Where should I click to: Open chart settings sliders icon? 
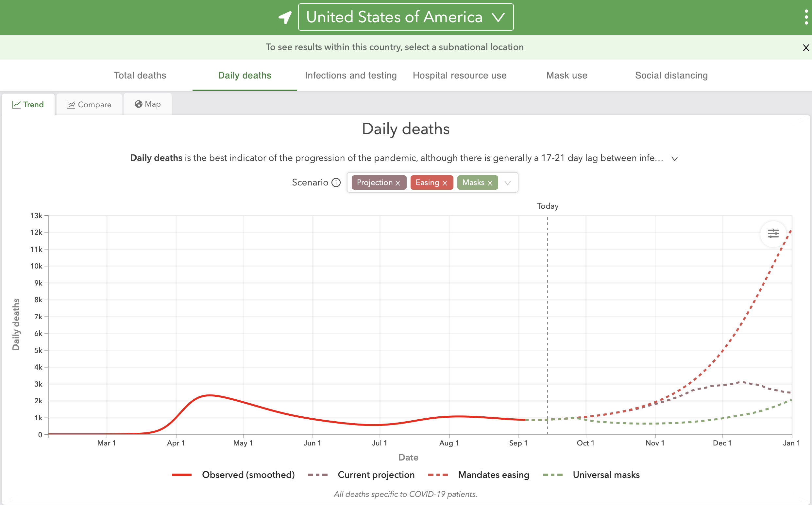click(773, 234)
